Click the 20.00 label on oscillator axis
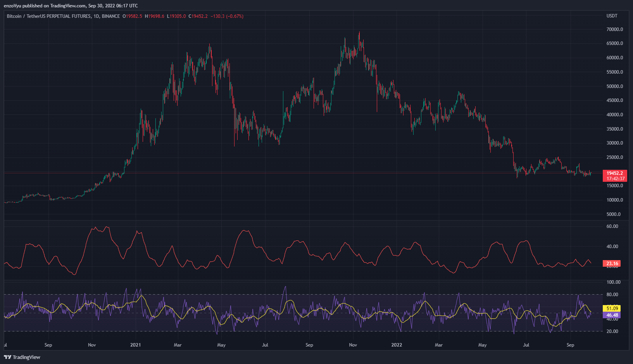The width and height of the screenshot is (633, 364). 612,331
